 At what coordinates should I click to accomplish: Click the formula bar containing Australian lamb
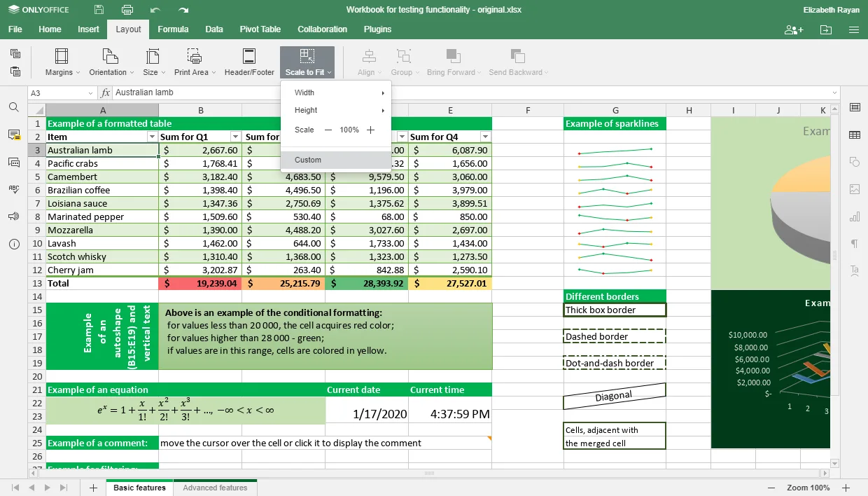click(x=471, y=93)
